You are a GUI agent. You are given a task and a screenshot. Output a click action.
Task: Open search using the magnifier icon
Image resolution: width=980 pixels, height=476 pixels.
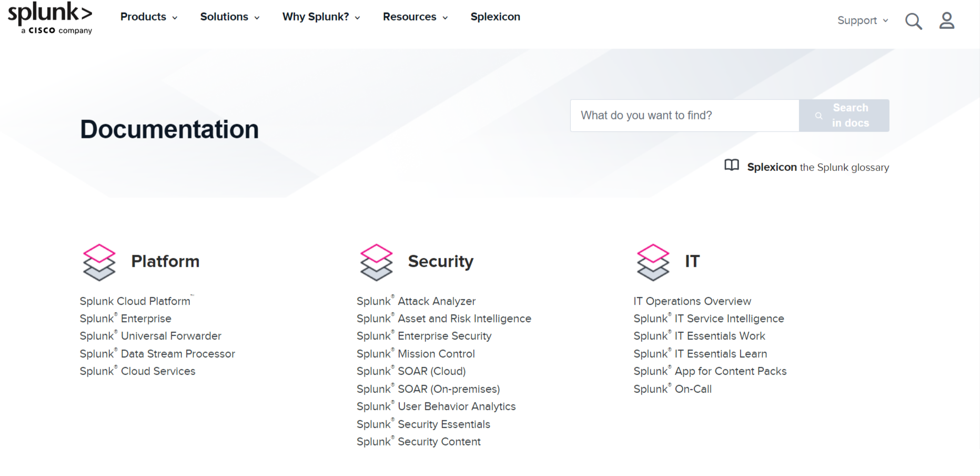914,21
